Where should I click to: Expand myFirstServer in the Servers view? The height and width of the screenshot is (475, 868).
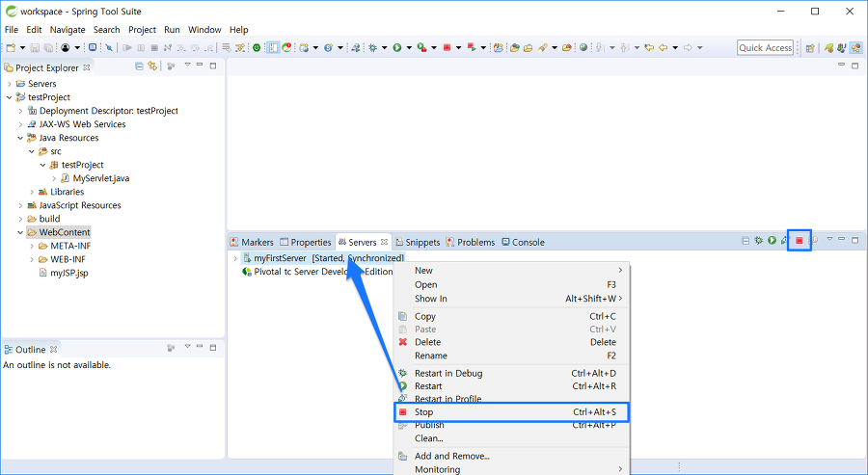(235, 258)
